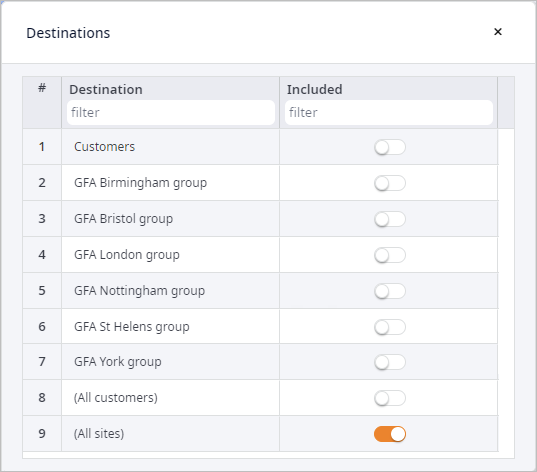Sort by the Included column header
The image size is (537, 472).
[x=314, y=89]
